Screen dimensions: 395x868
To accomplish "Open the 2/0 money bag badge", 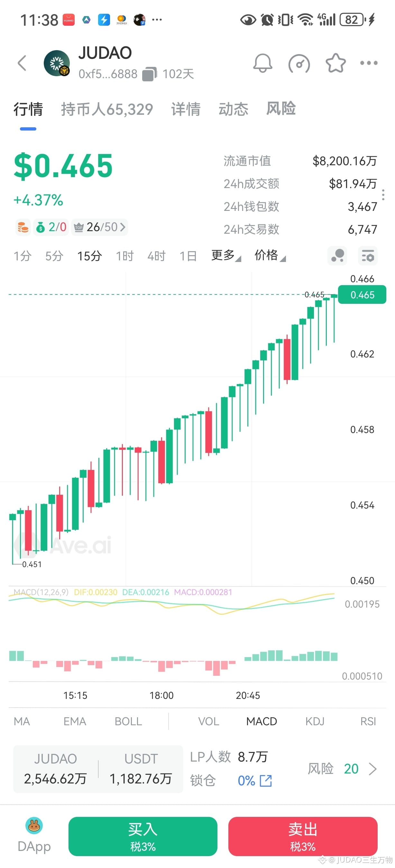I will (51, 227).
